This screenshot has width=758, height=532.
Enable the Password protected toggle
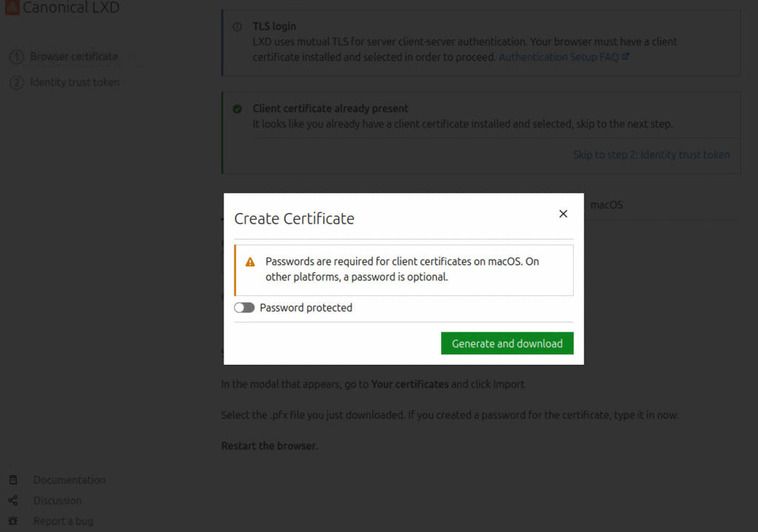pos(244,308)
